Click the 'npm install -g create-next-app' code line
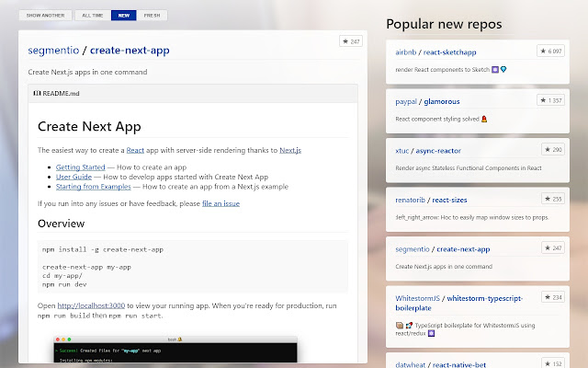 tap(103, 249)
